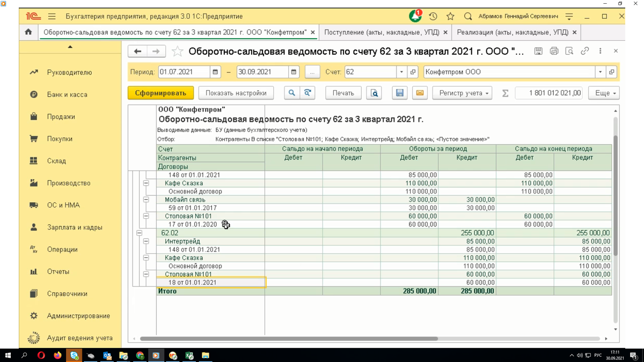Screen dimensions: 644x362
Task: Open the account Счет dropdown arrow
Action: (402, 72)
